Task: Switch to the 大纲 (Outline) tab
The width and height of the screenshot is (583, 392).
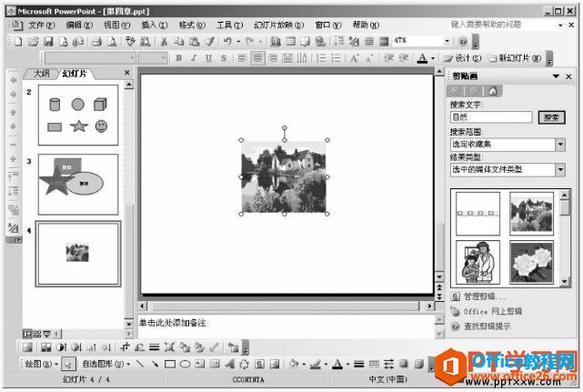Action: pyautogui.click(x=41, y=74)
